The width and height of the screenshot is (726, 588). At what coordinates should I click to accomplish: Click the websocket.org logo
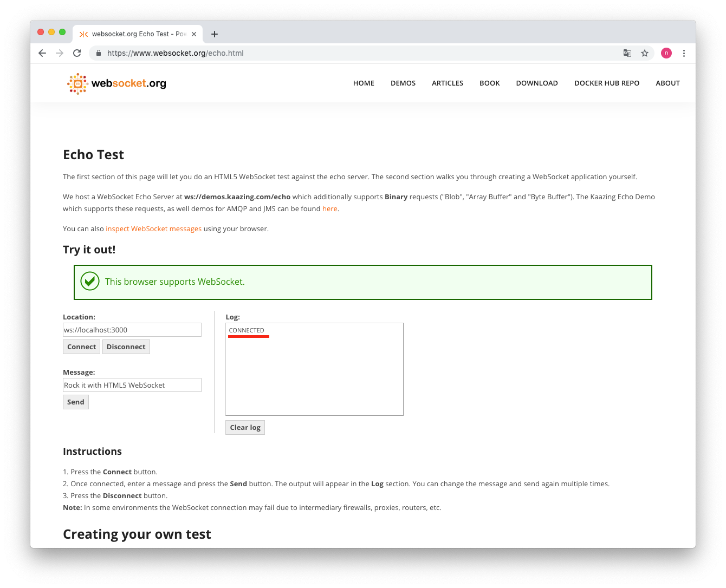[x=116, y=83]
